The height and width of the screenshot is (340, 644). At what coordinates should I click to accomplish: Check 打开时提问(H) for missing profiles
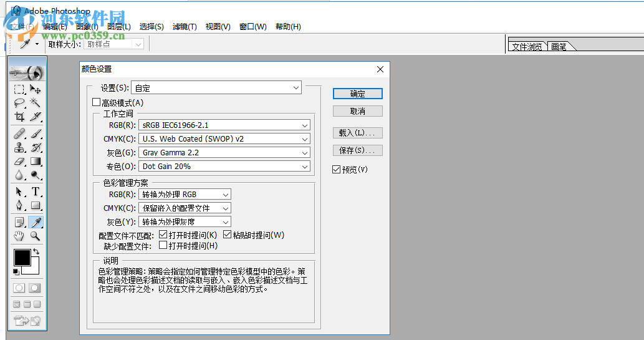163,245
